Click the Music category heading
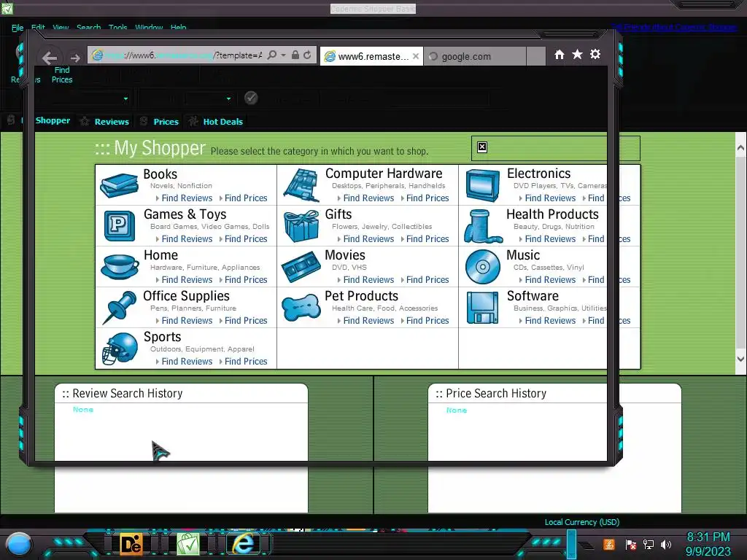 coord(523,255)
